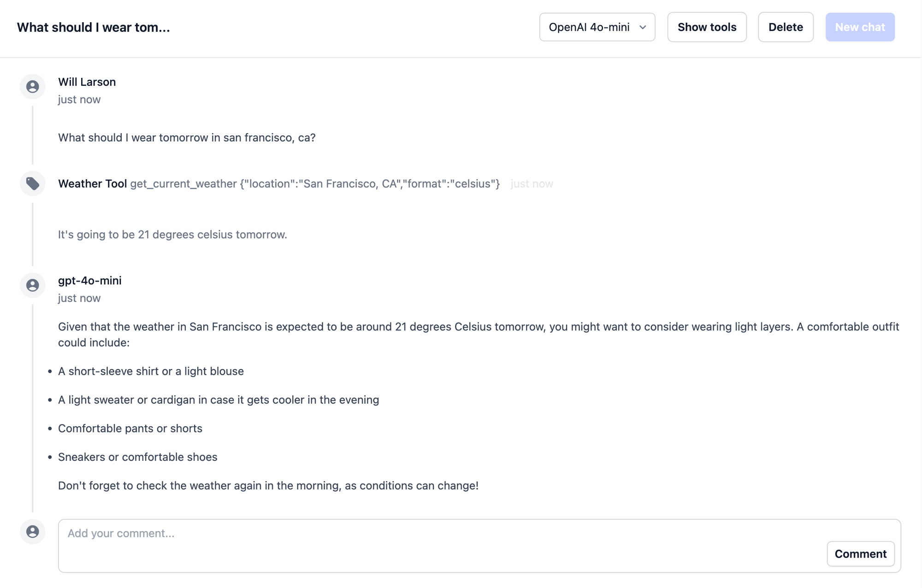Start a New chat
The width and height of the screenshot is (922, 588).
860,27
